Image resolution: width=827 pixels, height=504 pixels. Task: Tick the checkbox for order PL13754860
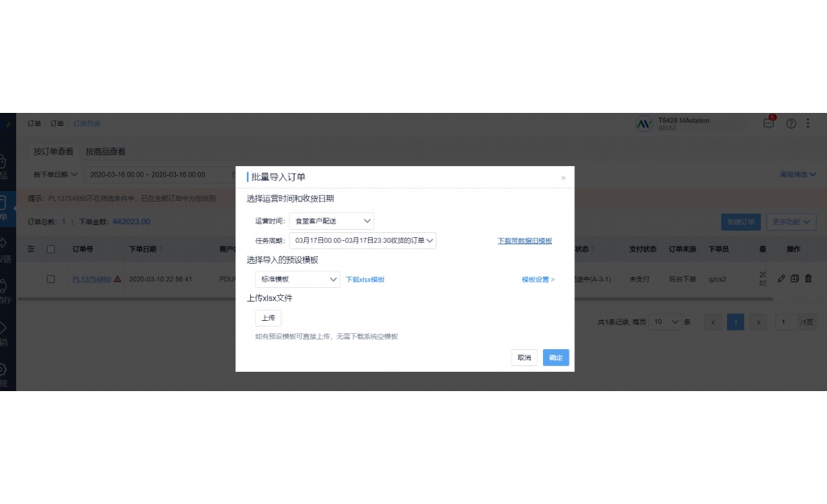pos(51,278)
